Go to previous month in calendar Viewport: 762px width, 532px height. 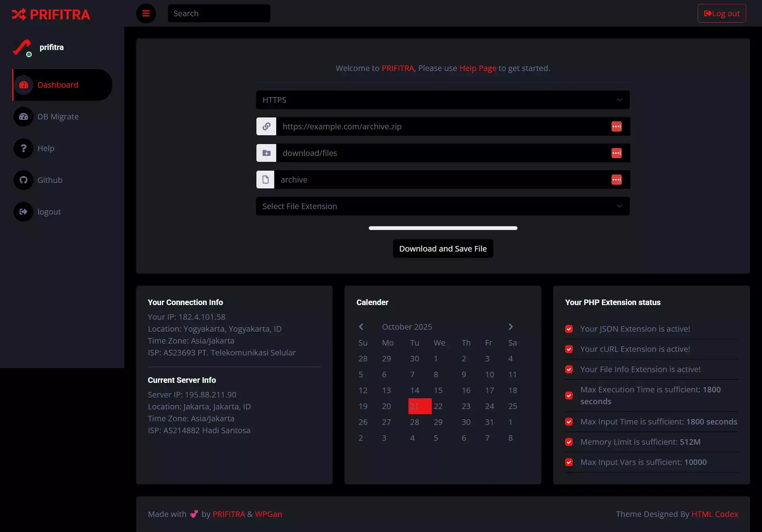point(361,327)
